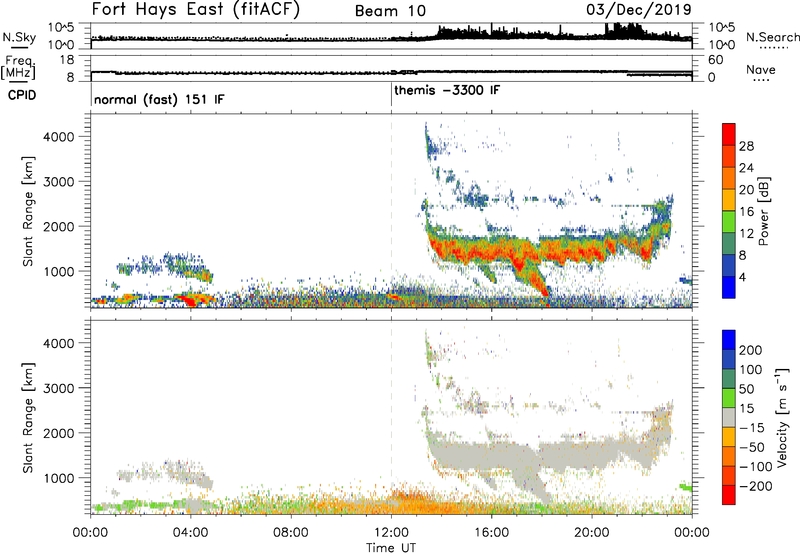Viewport: 800px width, 554px height.
Task: Click 'normal (fast) 151 IF' text
Action: [x=159, y=99]
